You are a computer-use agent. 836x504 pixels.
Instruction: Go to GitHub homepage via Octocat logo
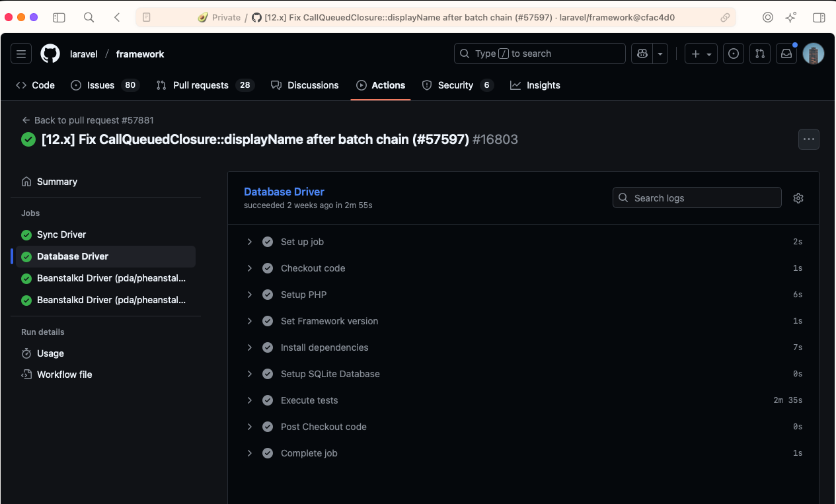click(50, 54)
